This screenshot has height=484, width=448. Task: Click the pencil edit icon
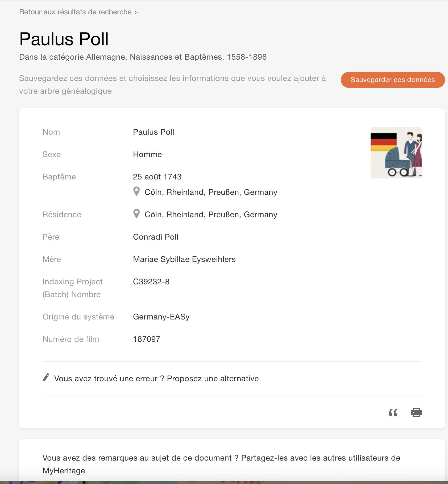point(46,378)
